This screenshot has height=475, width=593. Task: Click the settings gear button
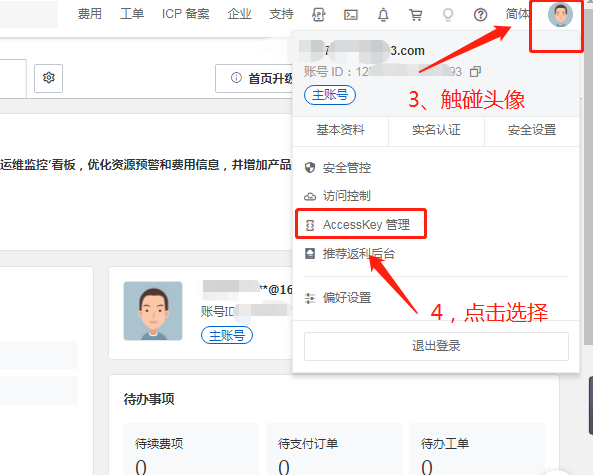48,78
